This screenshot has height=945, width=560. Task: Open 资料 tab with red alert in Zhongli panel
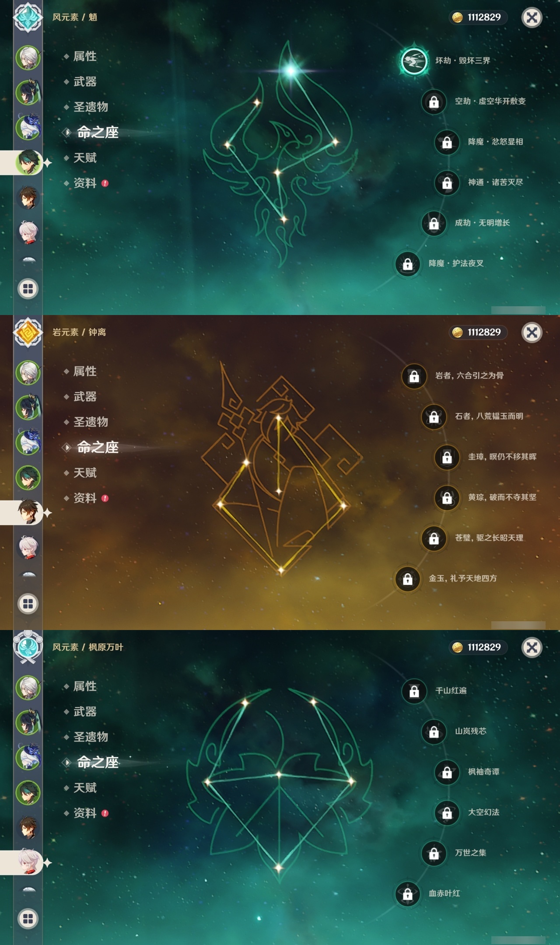pos(86,498)
